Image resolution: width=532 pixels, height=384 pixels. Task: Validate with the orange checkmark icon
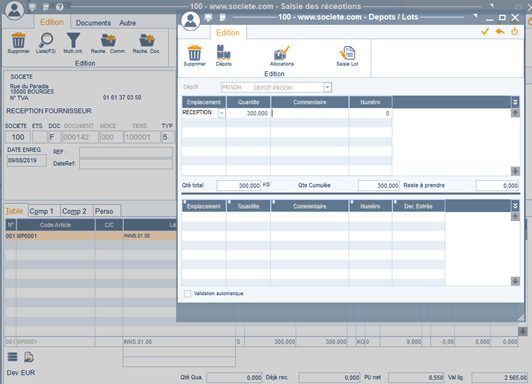(x=485, y=32)
